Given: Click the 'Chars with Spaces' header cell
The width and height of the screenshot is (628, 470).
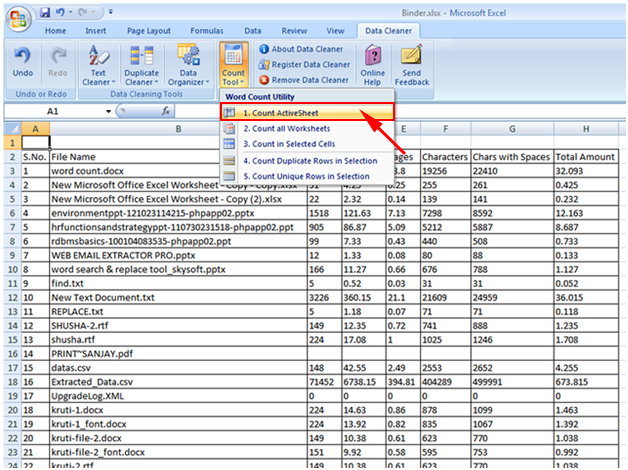Looking at the screenshot, I should 512,157.
